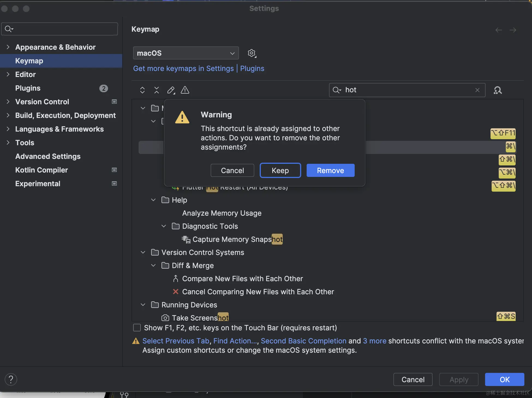The height and width of the screenshot is (398, 532).
Task: Enable Show F1, F2 keys on Touch Bar
Action: pyautogui.click(x=137, y=328)
